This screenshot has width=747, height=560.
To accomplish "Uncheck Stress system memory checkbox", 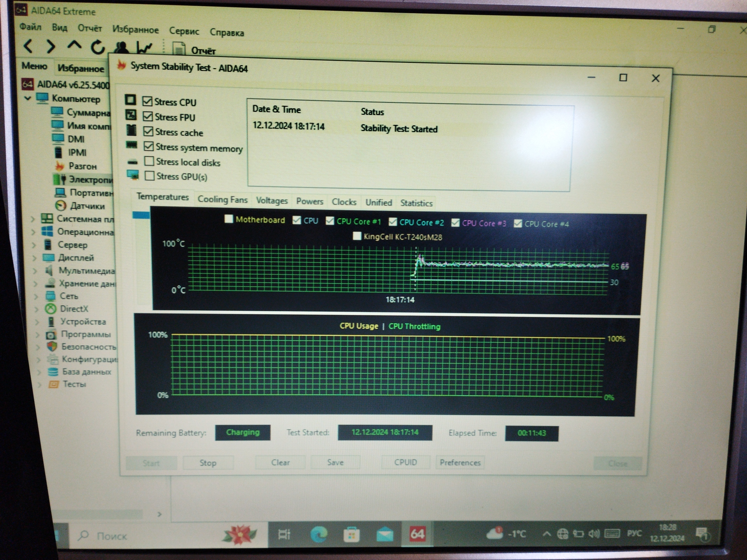I will click(148, 146).
